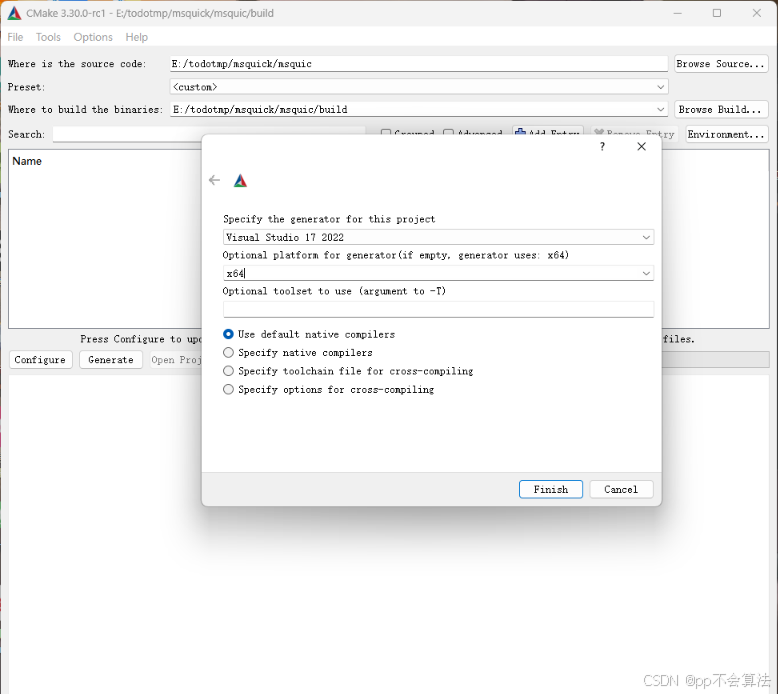
Task: Click Browse Source button
Action: pos(721,63)
